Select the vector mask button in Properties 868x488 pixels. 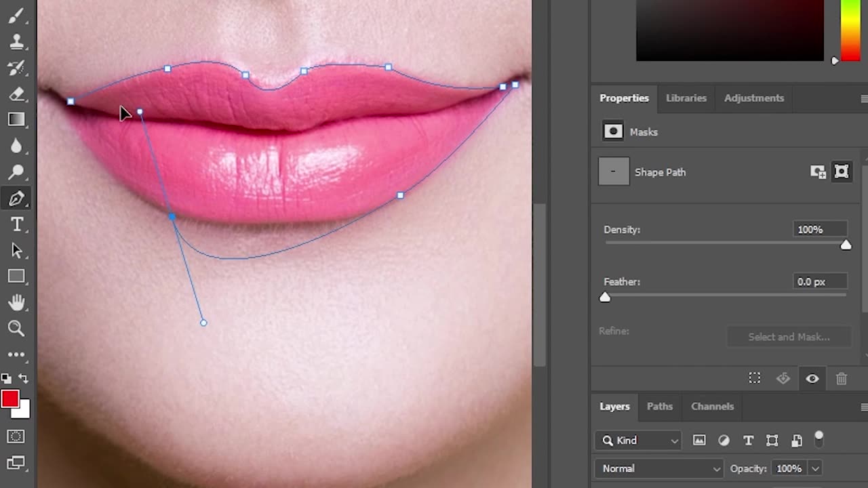point(842,172)
